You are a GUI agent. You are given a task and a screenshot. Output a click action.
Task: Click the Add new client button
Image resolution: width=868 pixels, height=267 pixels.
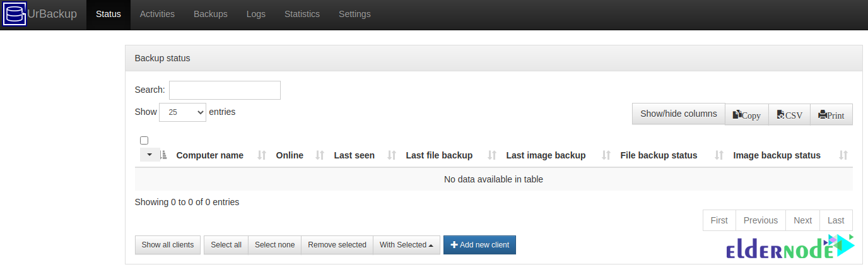coord(479,245)
